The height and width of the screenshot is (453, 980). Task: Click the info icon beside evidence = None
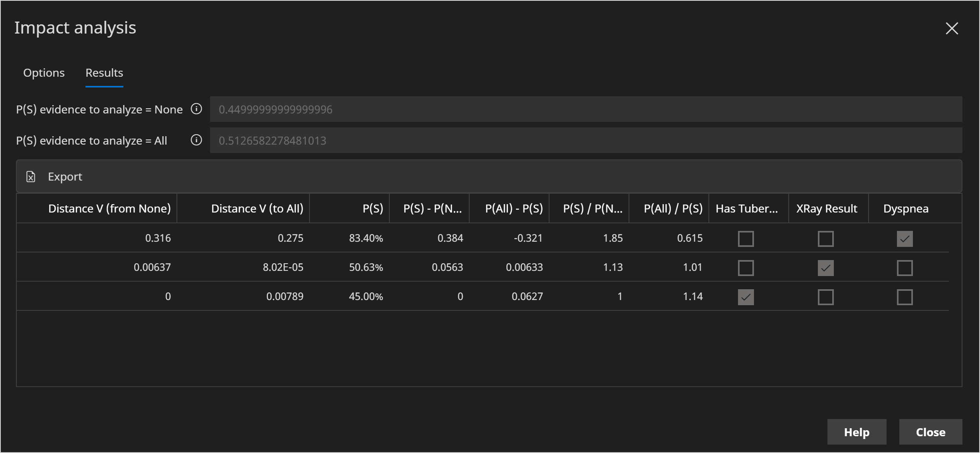click(196, 109)
